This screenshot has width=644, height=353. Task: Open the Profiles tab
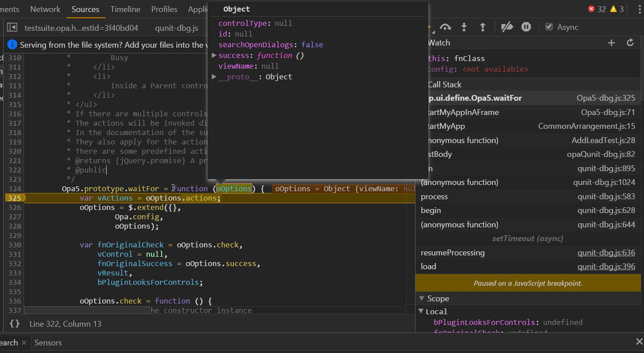(x=164, y=9)
